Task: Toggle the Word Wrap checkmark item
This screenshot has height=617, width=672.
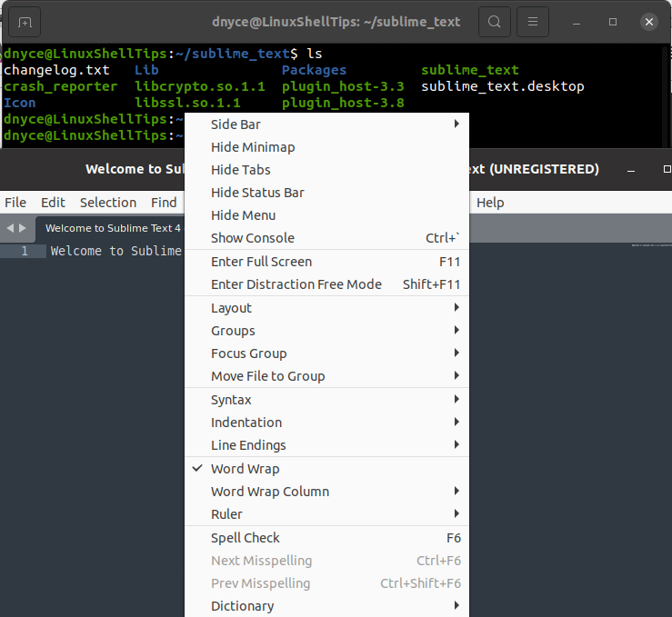Action: pyautogui.click(x=326, y=469)
